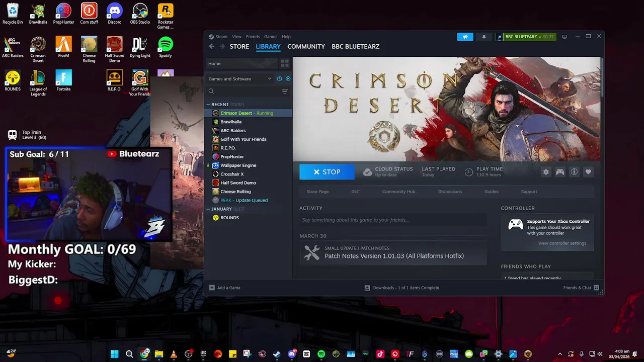This screenshot has width=644, height=362.
Task: Add Crimson Desert to favorites heart icon
Action: (x=588, y=172)
